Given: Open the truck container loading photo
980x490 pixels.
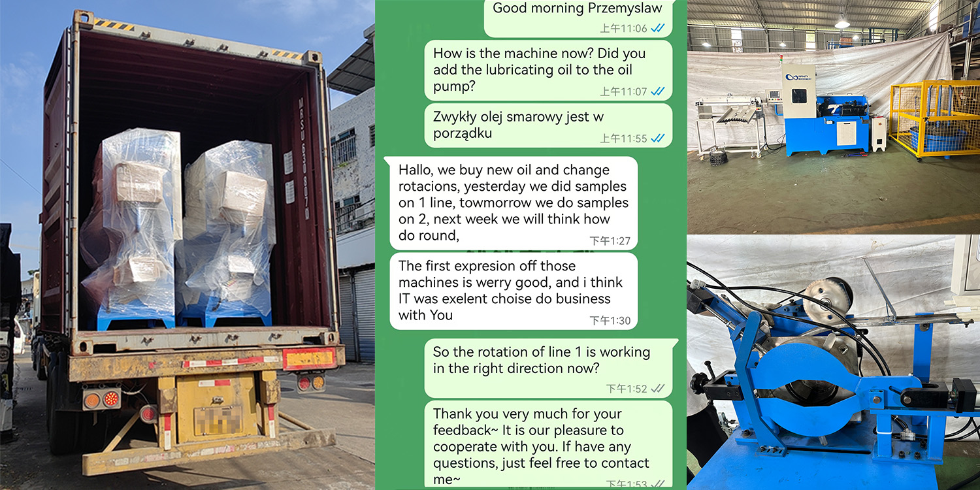Looking at the screenshot, I should click(x=188, y=245).
